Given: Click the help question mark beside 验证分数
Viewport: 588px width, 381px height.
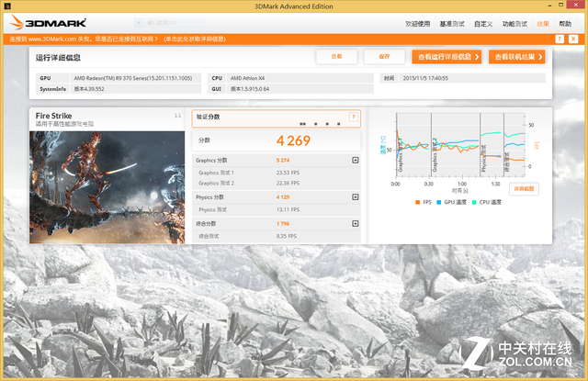Looking at the screenshot, I should 353,118.
